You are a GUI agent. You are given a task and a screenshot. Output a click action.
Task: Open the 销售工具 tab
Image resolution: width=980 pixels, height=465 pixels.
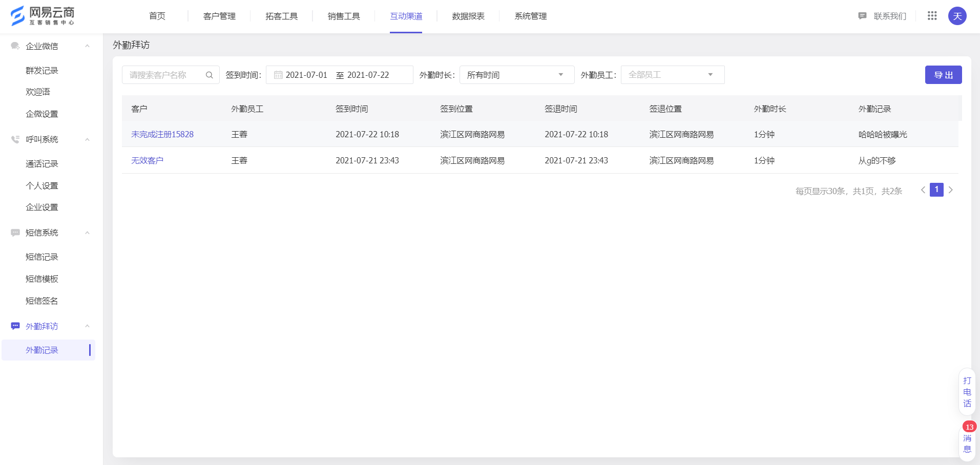coord(344,16)
